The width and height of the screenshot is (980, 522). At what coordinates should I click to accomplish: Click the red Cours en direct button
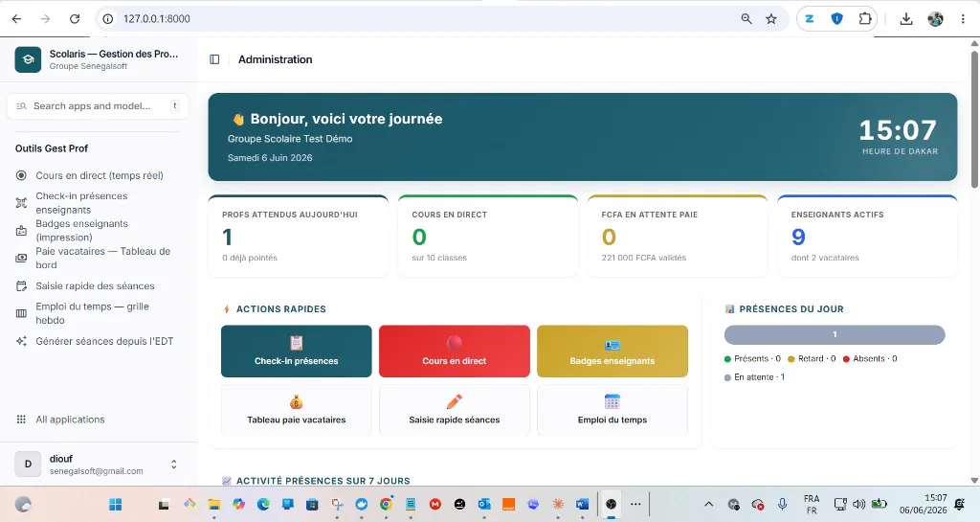point(455,351)
